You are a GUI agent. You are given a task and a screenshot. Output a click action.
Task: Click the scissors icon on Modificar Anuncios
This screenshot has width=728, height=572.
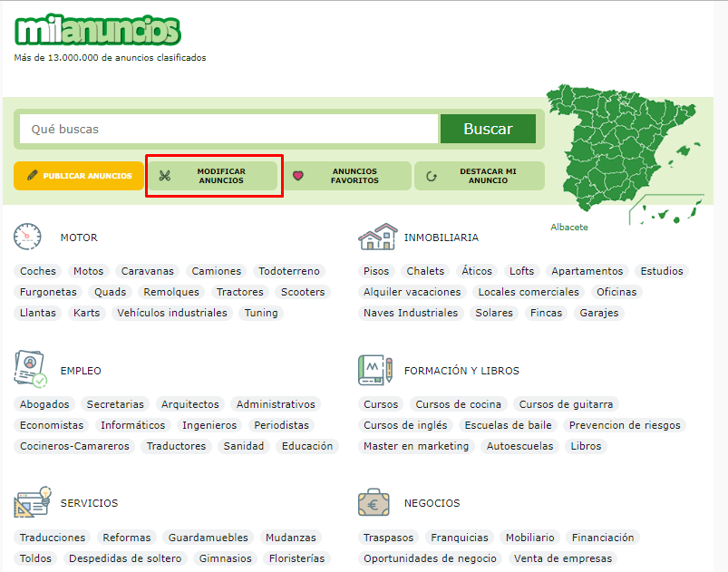165,176
